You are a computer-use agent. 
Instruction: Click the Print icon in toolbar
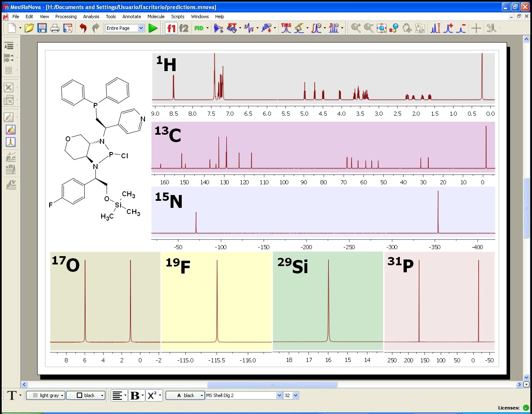55,28
